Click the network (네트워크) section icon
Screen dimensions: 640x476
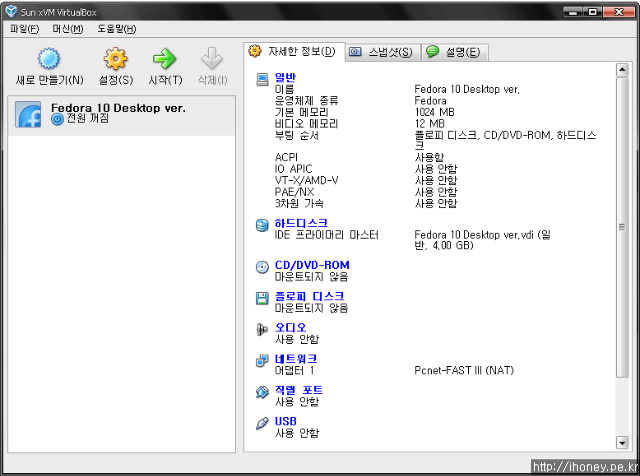262,360
